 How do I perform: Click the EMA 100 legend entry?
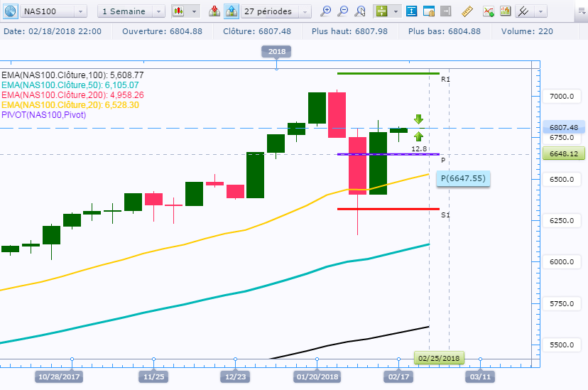(x=72, y=75)
